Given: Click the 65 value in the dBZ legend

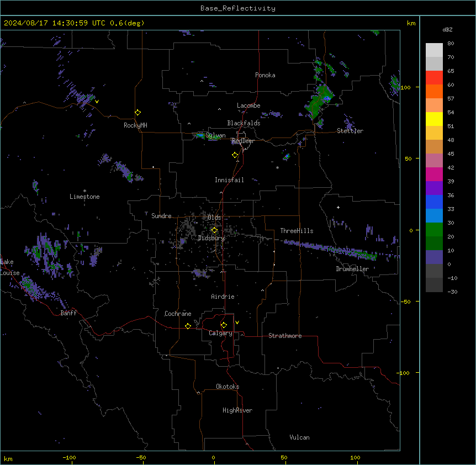Looking at the screenshot, I should tap(451, 71).
